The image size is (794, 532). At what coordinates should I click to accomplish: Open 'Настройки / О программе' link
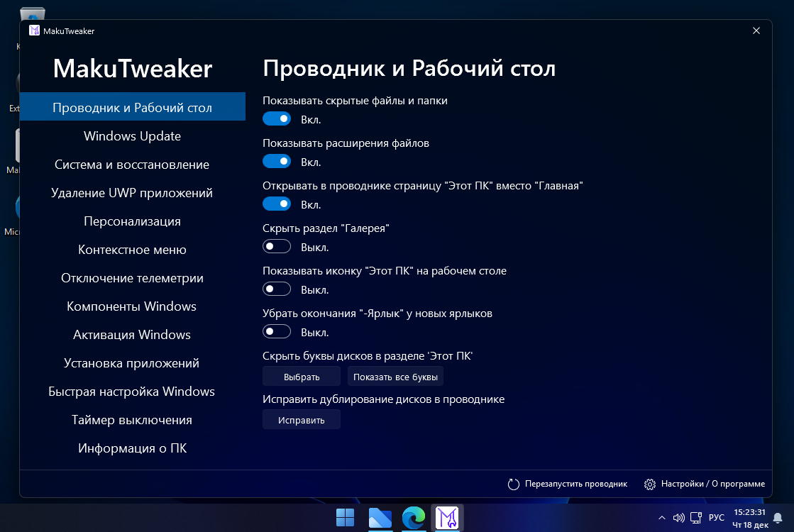713,484
